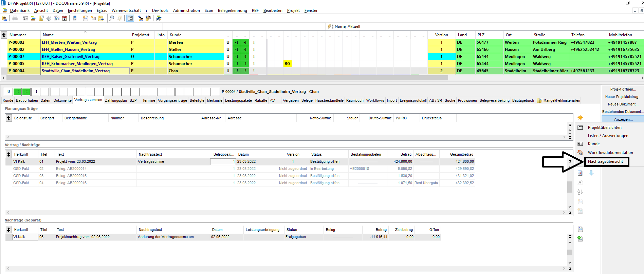
Task: Click the green plus document icon
Action: pos(580,239)
